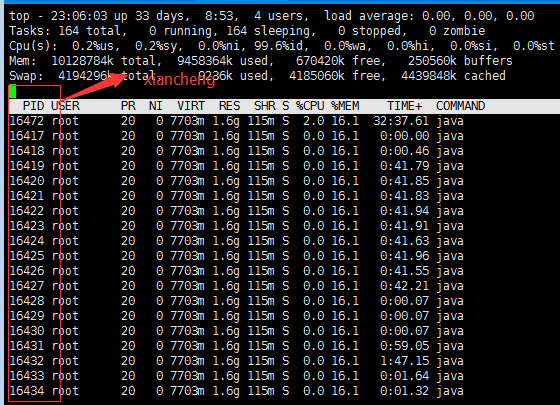Select PID 16430 in the process list
This screenshot has width=560, height=405.
point(27,331)
